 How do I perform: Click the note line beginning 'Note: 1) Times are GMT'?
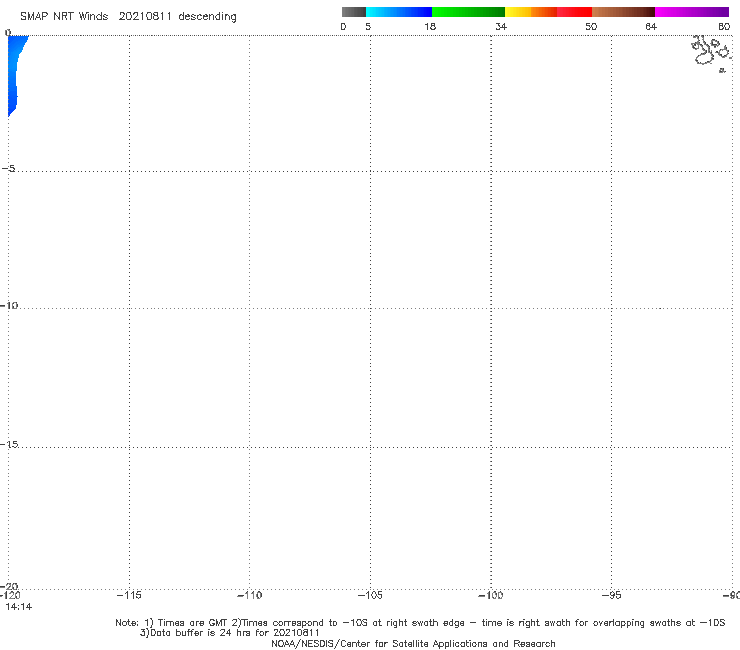click(x=420, y=623)
